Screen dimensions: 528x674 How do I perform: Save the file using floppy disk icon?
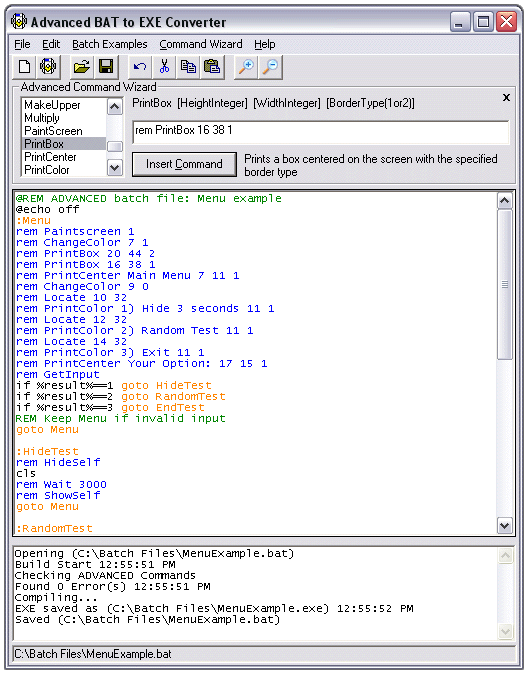click(x=106, y=67)
